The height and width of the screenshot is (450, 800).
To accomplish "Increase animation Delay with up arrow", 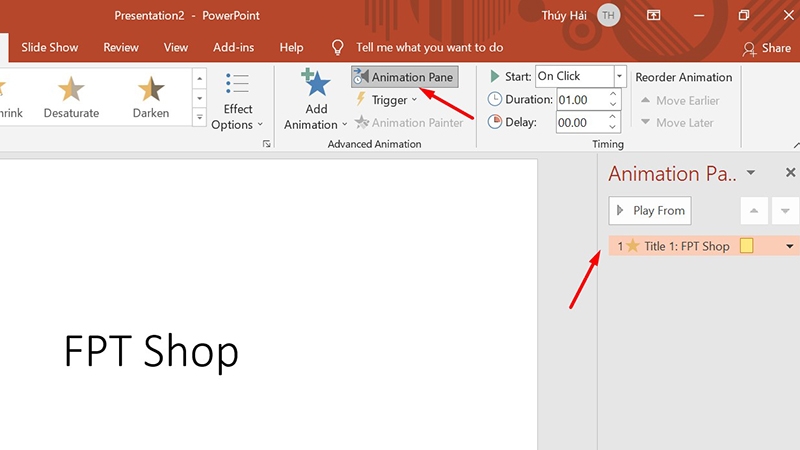I will [613, 117].
